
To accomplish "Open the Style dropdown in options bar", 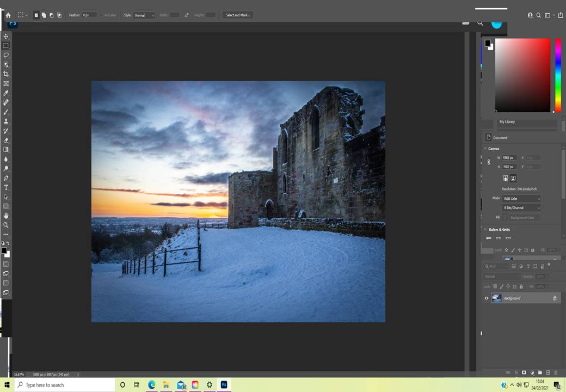I will (x=143, y=15).
